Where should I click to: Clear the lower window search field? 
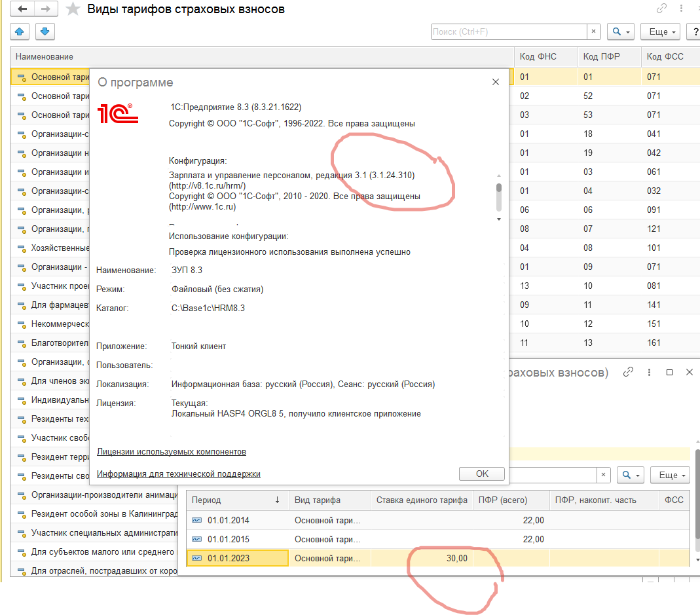click(603, 475)
